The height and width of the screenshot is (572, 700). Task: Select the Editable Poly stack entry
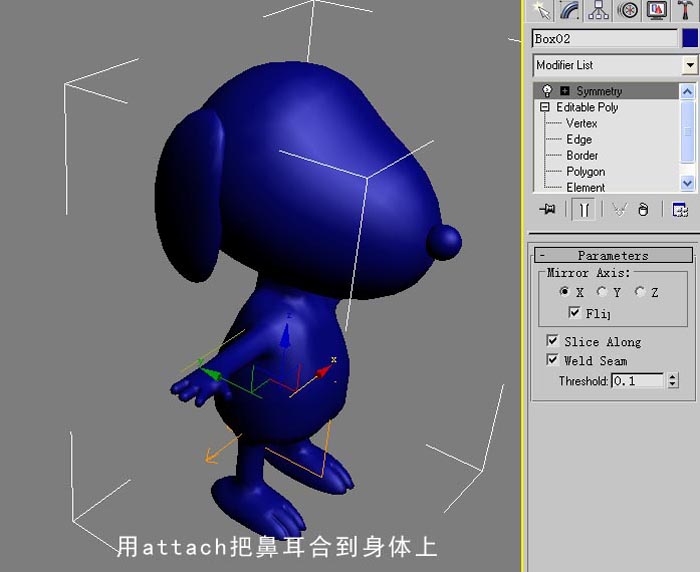click(x=587, y=107)
